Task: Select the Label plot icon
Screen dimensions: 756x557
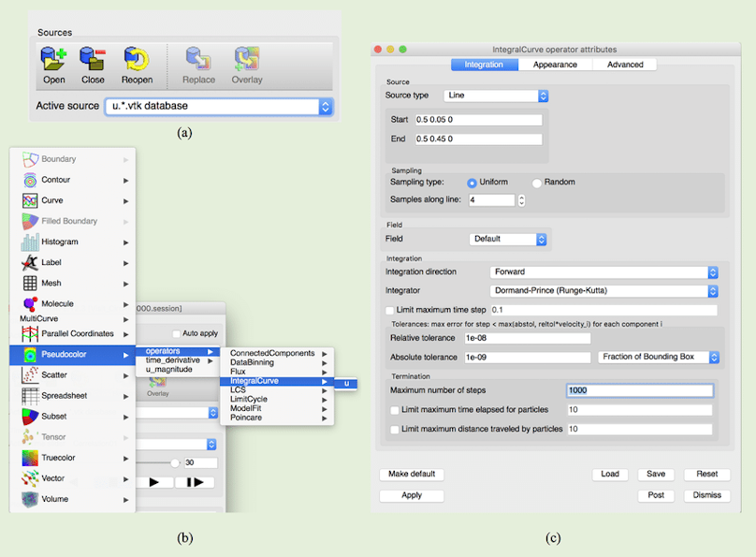Action: 30,263
